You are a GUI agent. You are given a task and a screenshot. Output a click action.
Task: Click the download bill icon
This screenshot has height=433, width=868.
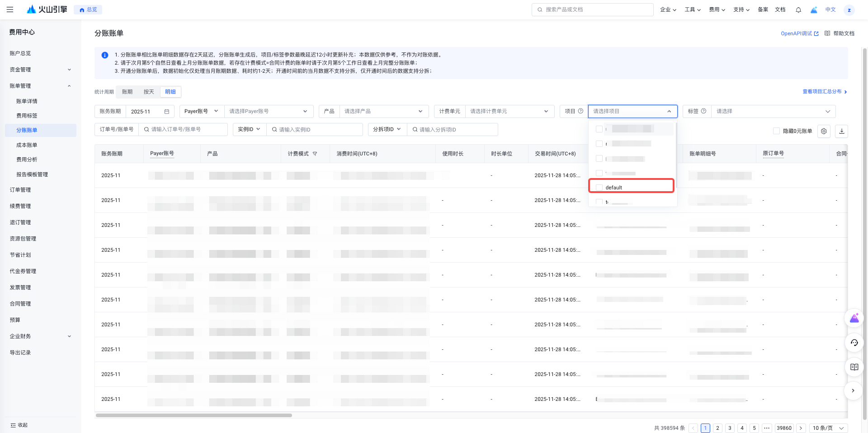841,131
